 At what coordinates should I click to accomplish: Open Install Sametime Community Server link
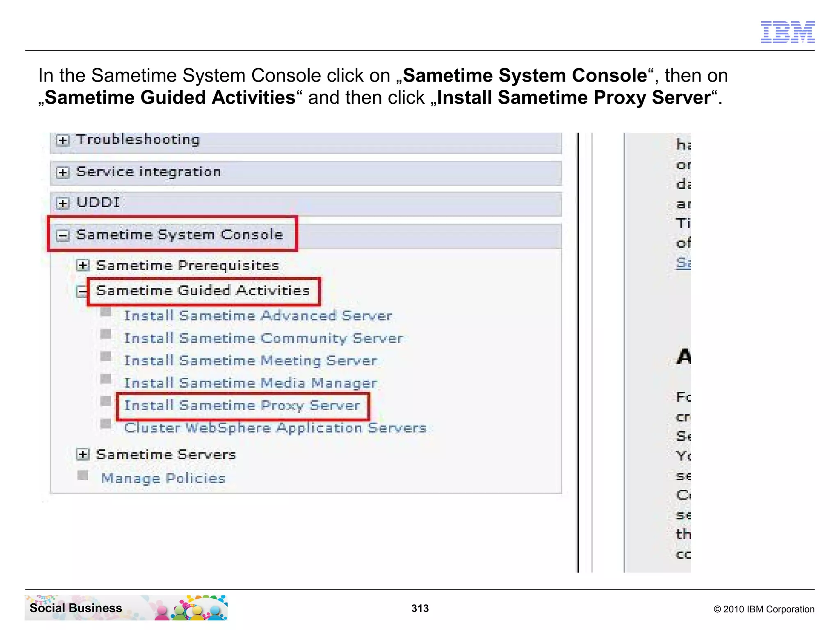point(263,338)
